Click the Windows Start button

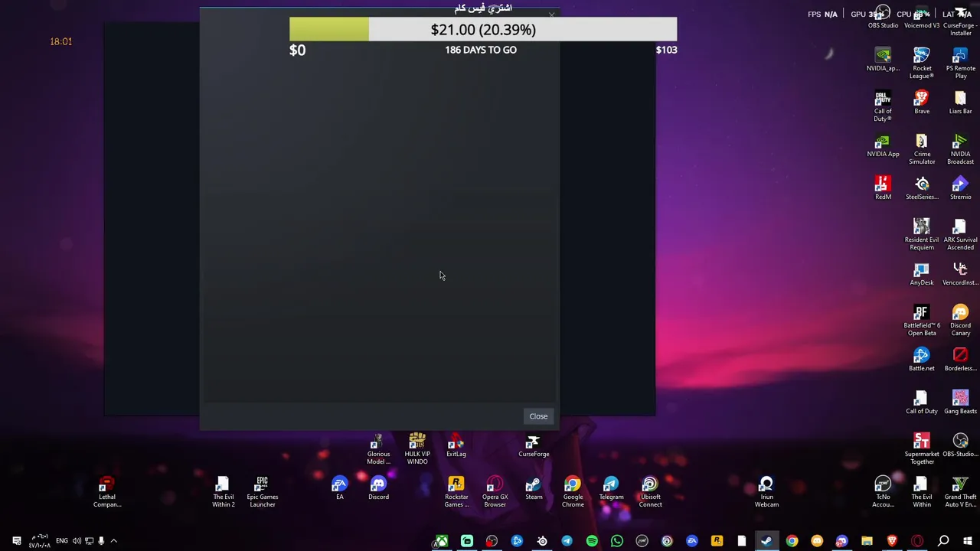968,542
